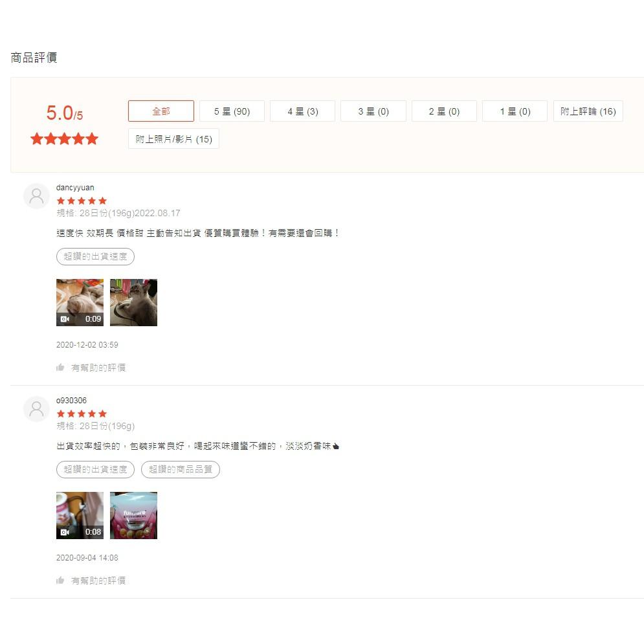Click the video camera icon on o930306's video

click(x=64, y=531)
